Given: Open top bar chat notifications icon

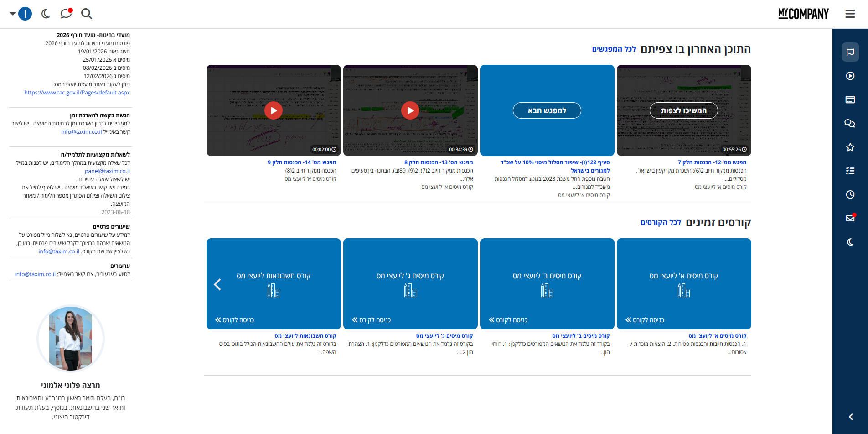Looking at the screenshot, I should (66, 14).
